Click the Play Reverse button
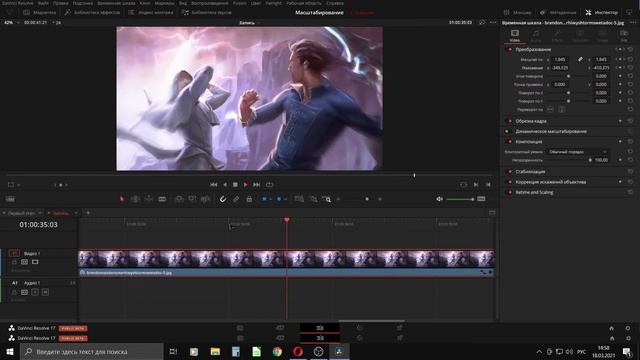 [x=224, y=184]
